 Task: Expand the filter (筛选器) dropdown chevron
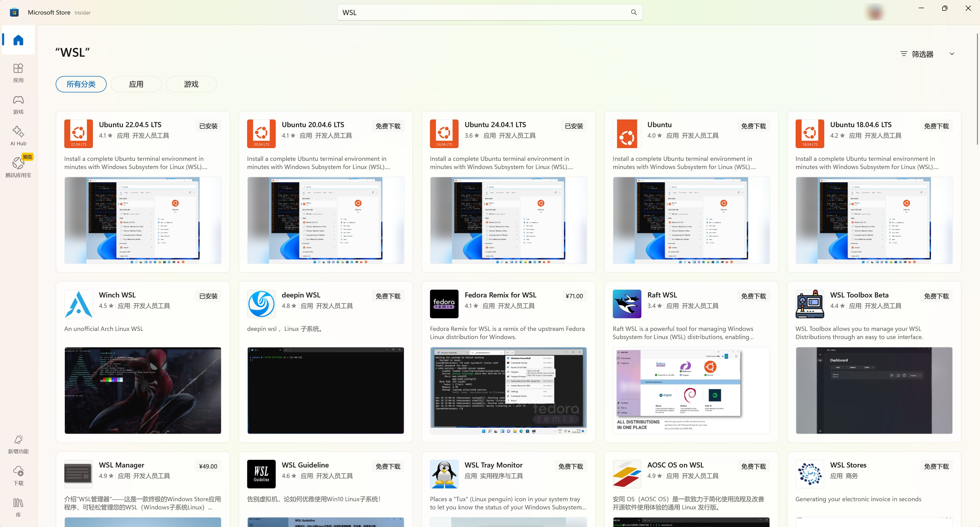[951, 54]
